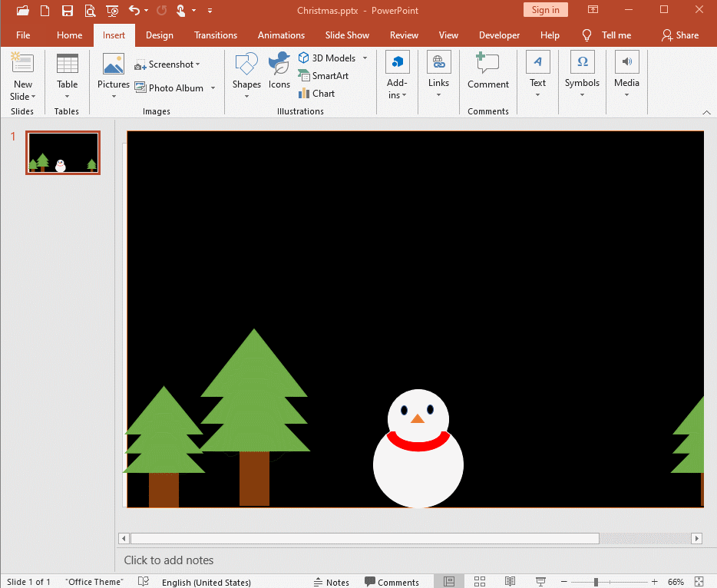Click the horizontal scrollbar left arrow
Image resolution: width=717 pixels, height=588 pixels.
[x=124, y=538]
